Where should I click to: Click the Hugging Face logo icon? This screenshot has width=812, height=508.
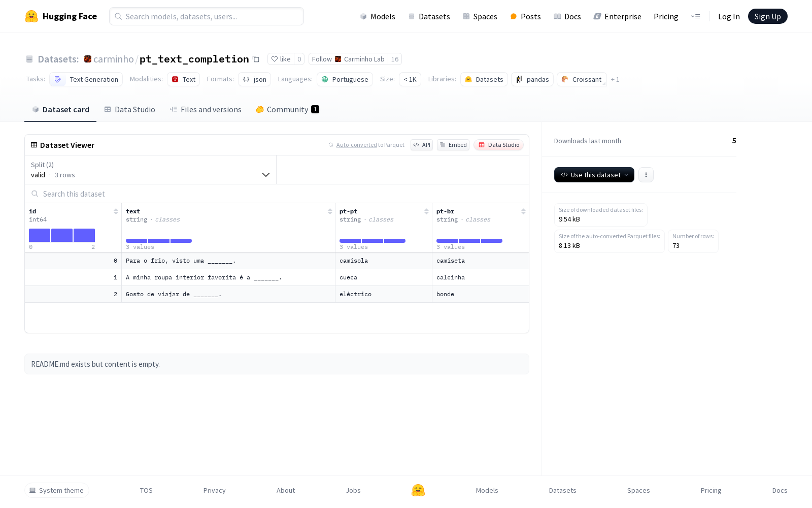click(31, 16)
